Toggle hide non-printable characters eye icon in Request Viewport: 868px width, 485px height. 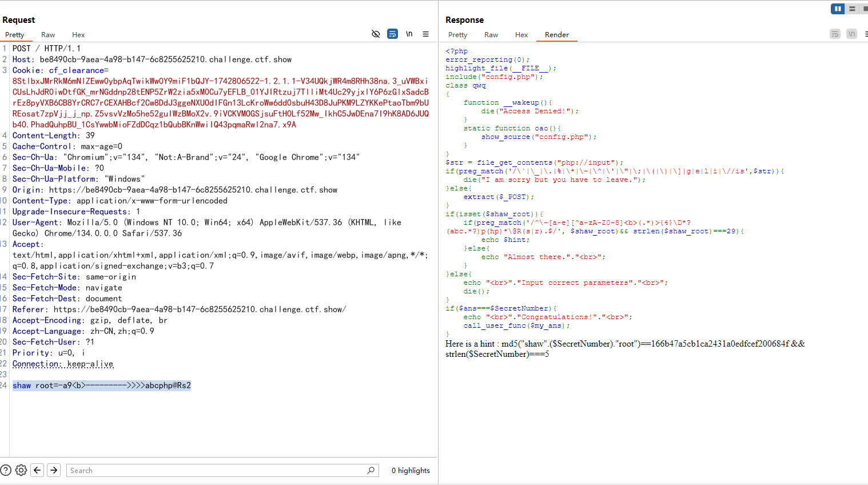376,34
